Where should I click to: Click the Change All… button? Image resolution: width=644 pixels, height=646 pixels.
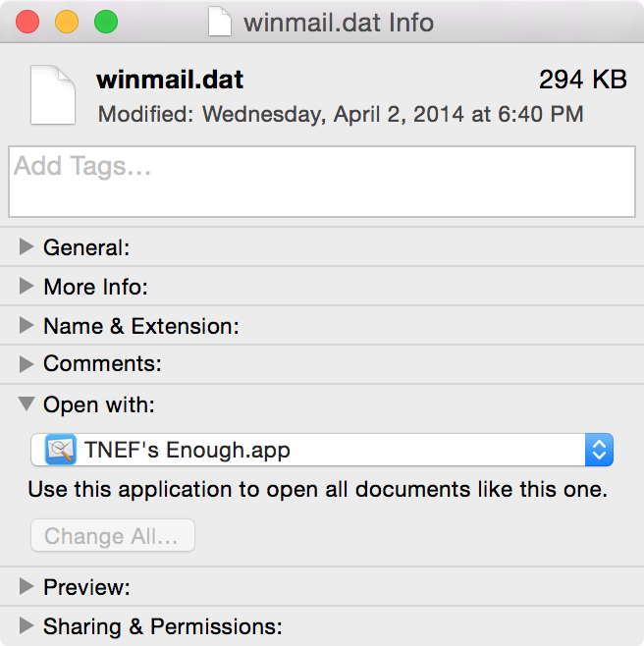(113, 536)
